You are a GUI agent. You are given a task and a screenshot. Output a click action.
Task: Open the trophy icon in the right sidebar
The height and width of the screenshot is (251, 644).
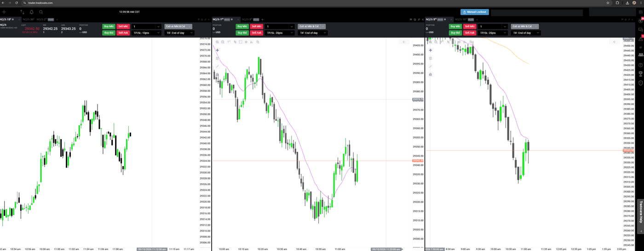pos(641,74)
